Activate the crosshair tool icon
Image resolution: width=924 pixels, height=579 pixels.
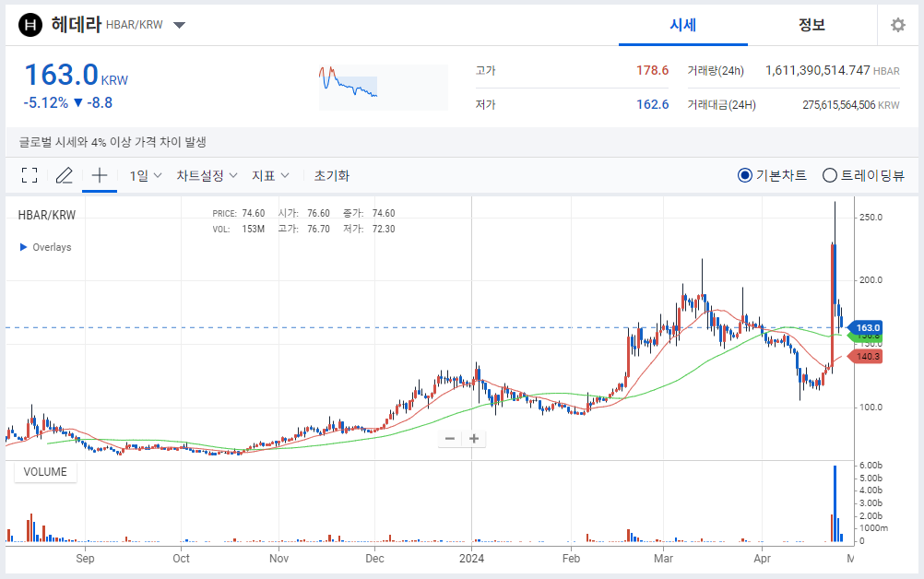(99, 174)
